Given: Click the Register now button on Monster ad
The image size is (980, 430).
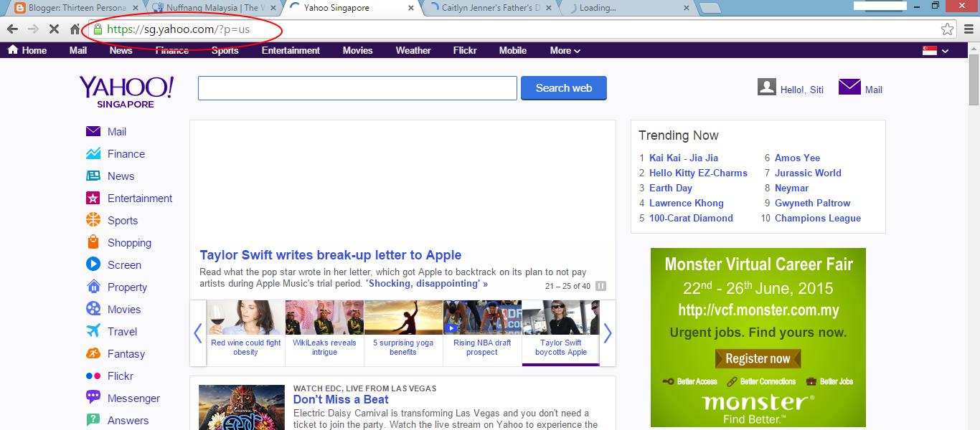Looking at the screenshot, I should click(758, 358).
